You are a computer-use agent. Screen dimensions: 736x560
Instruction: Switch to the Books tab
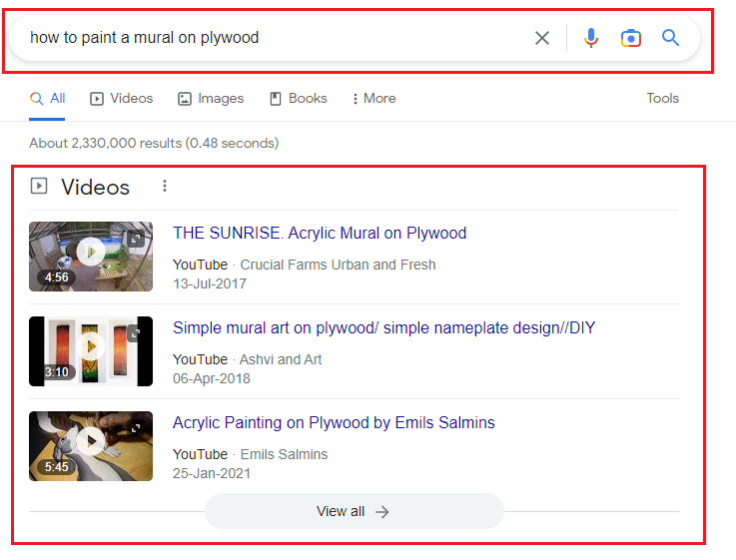[x=299, y=99]
